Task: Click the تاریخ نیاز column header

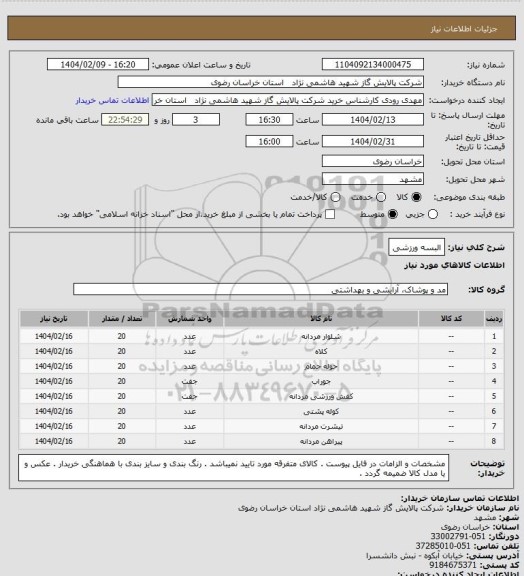Action: (x=54, y=318)
